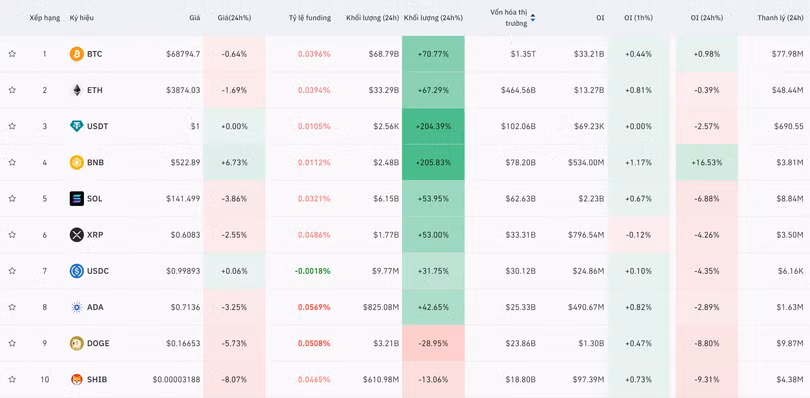Viewport: 810px width, 398px height.
Task: Star the BNB row
Action: 12,162
